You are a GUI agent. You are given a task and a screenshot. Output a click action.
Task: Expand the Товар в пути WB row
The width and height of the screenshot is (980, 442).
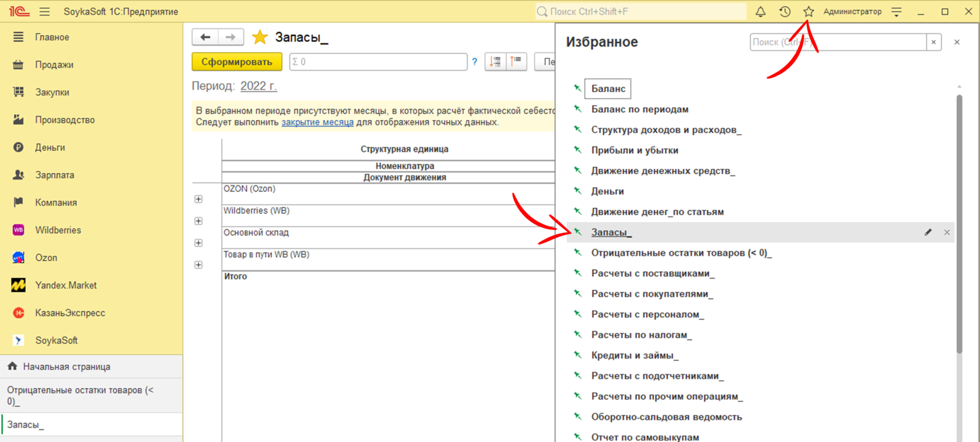click(x=198, y=265)
